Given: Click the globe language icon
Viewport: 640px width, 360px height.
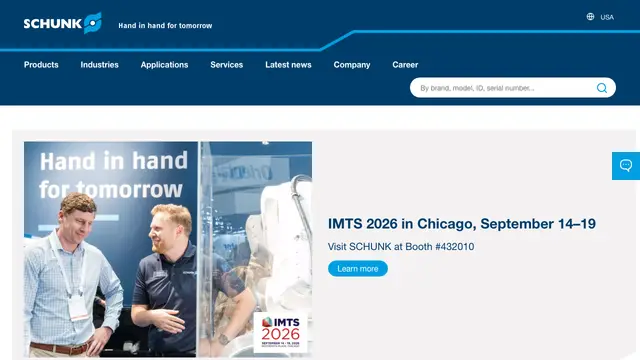Looking at the screenshot, I should 590,17.
